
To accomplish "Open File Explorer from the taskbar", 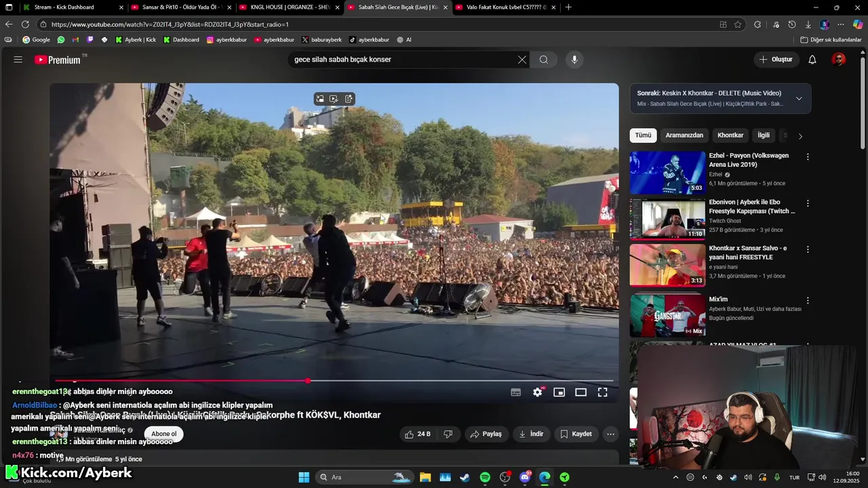I will (425, 477).
